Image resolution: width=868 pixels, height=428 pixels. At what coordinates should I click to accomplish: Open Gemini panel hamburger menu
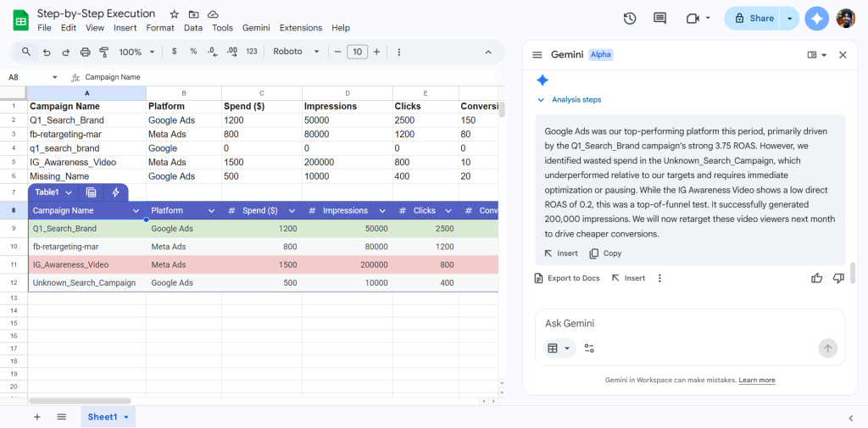click(537, 55)
